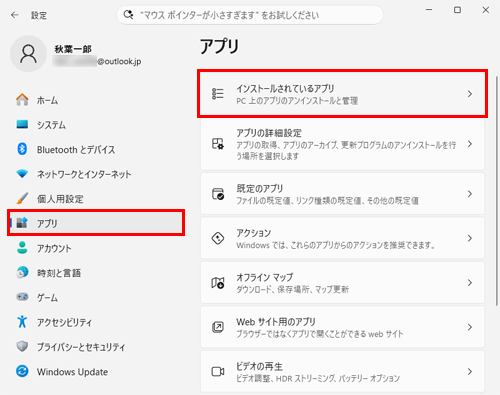The width and height of the screenshot is (500, 395).
Task: Open 既定のアプリ page
Action: point(342,194)
